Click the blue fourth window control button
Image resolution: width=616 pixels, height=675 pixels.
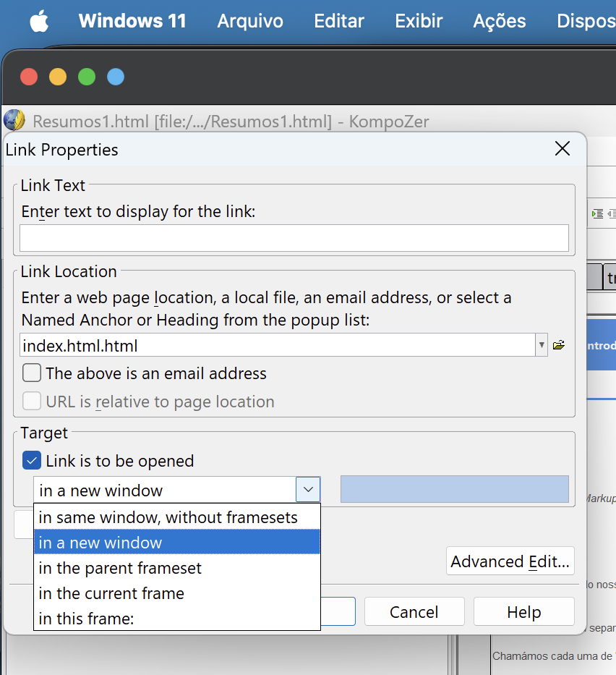116,77
